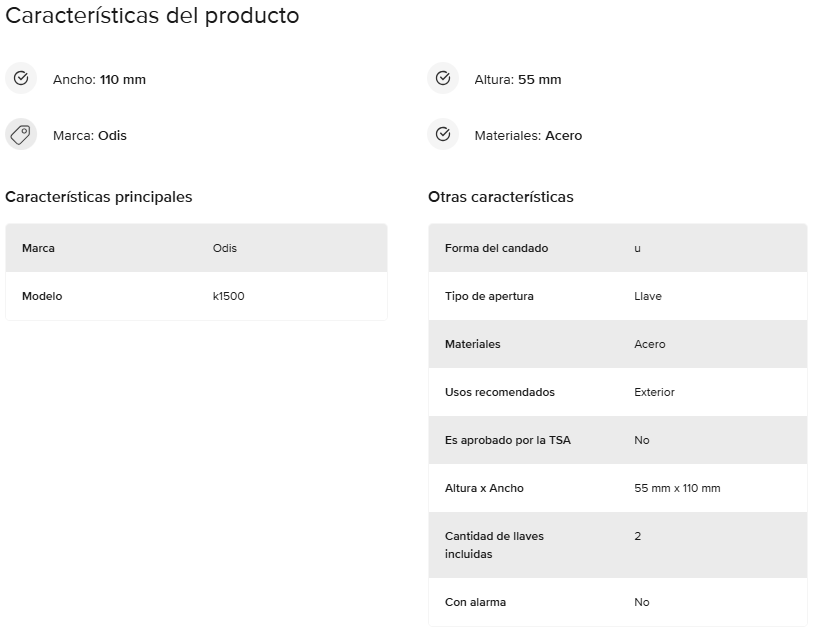Click the Otras características subtitle
This screenshot has height=630, width=813.
[501, 197]
